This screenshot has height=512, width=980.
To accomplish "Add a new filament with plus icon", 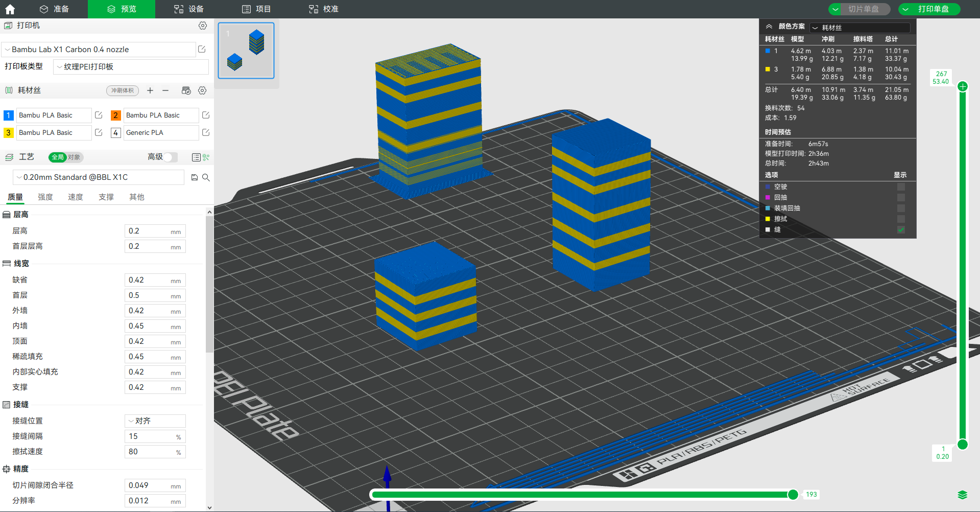I will (150, 90).
